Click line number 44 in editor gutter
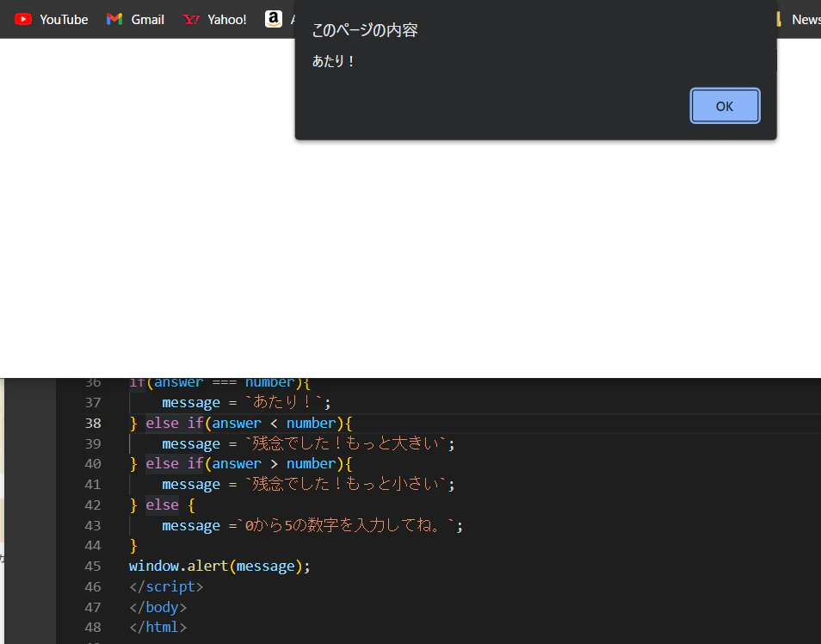Image resolution: width=821 pixels, height=644 pixels. (93, 546)
